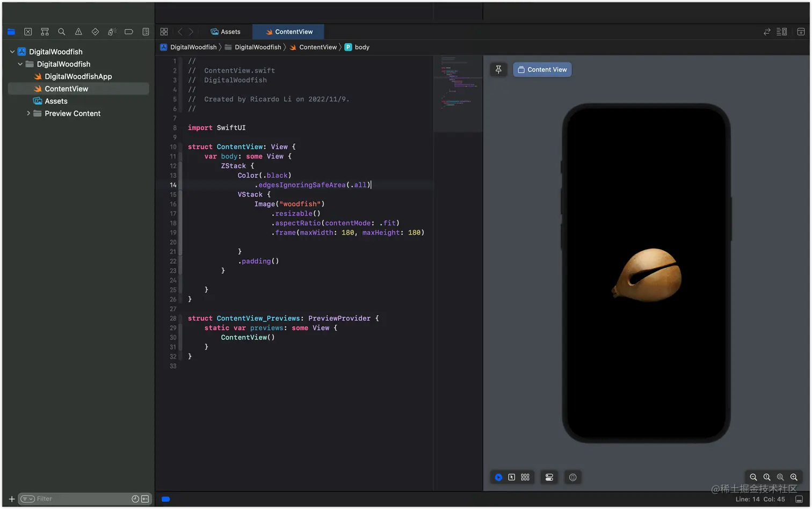This screenshot has height=509, width=812.
Task: Open the Debug navigator spray icon
Action: [112, 32]
